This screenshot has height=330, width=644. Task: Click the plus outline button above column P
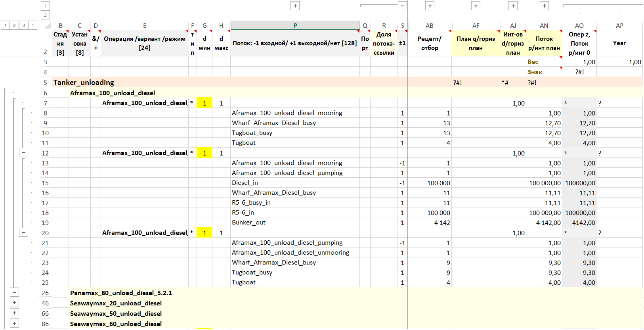click(x=295, y=6)
